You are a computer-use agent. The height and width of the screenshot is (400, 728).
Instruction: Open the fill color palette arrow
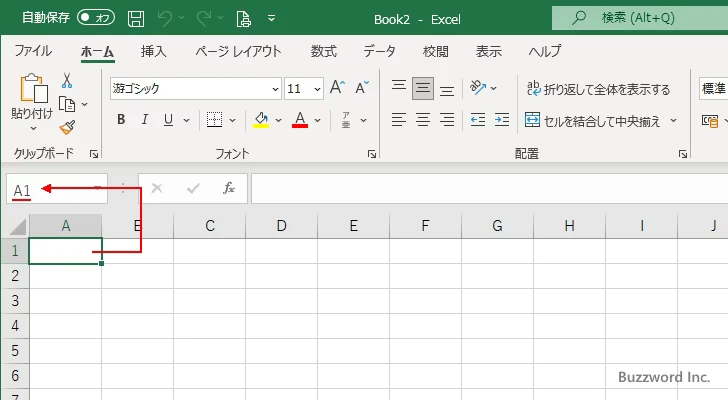point(278,120)
